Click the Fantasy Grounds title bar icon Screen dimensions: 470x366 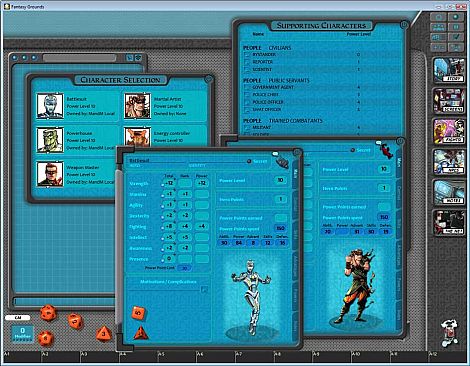(x=6, y=6)
